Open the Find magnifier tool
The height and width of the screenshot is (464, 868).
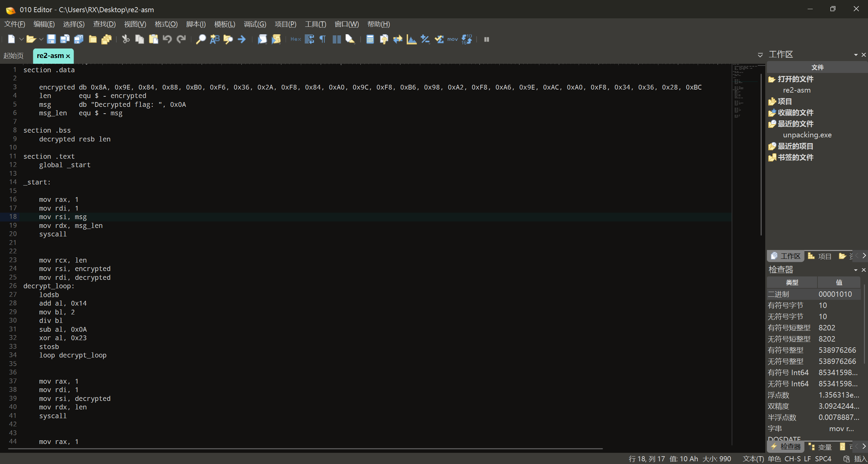point(200,39)
